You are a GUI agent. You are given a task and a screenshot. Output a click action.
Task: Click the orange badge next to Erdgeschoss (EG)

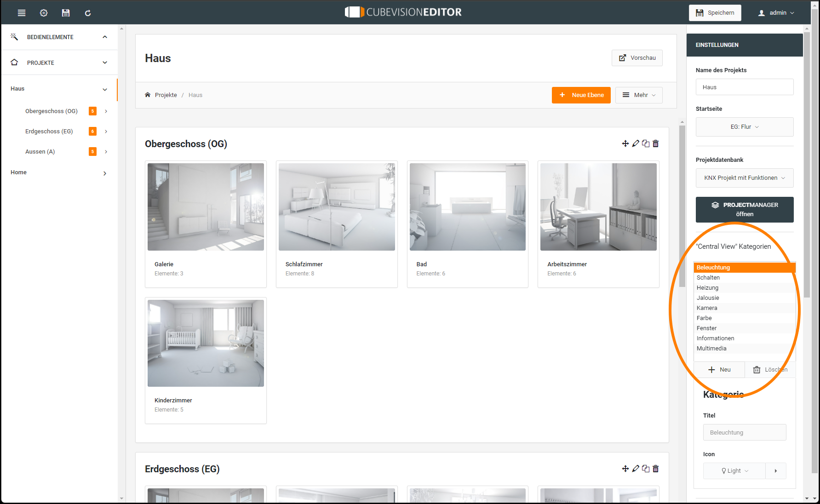(x=92, y=131)
